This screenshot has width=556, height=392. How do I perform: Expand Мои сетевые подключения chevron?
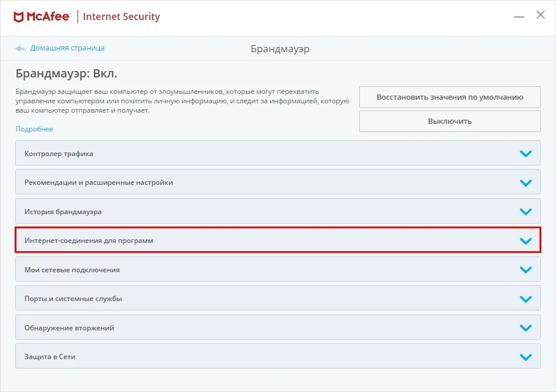click(x=525, y=270)
